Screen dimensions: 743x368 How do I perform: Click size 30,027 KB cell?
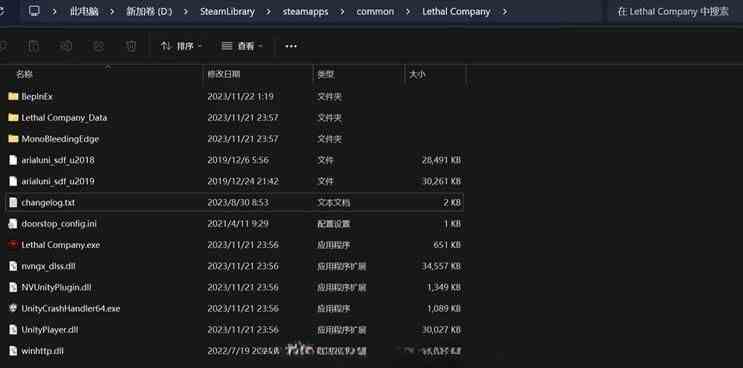pyautogui.click(x=441, y=330)
